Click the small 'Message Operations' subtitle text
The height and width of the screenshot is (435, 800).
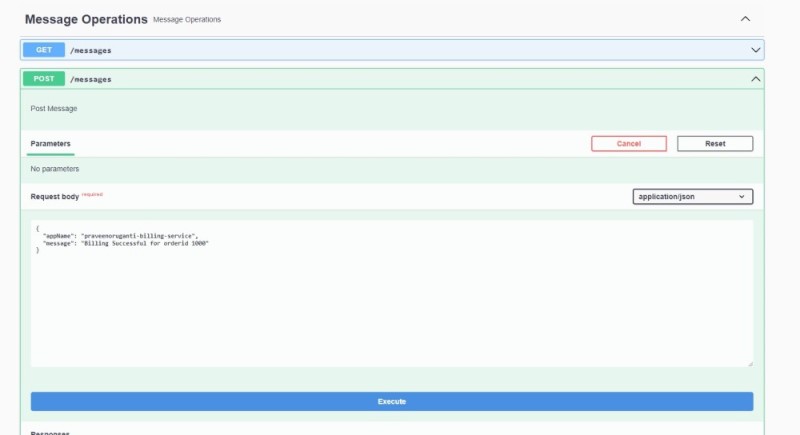pyautogui.click(x=187, y=19)
